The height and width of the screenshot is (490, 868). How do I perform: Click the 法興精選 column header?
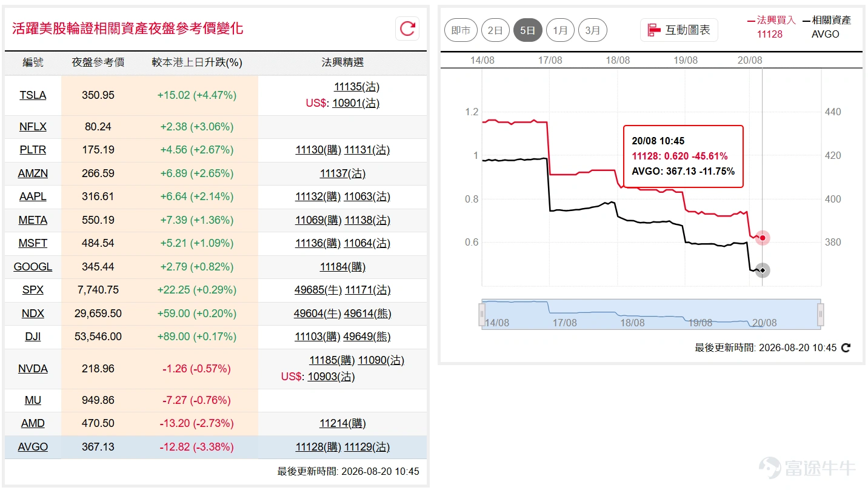coord(342,62)
